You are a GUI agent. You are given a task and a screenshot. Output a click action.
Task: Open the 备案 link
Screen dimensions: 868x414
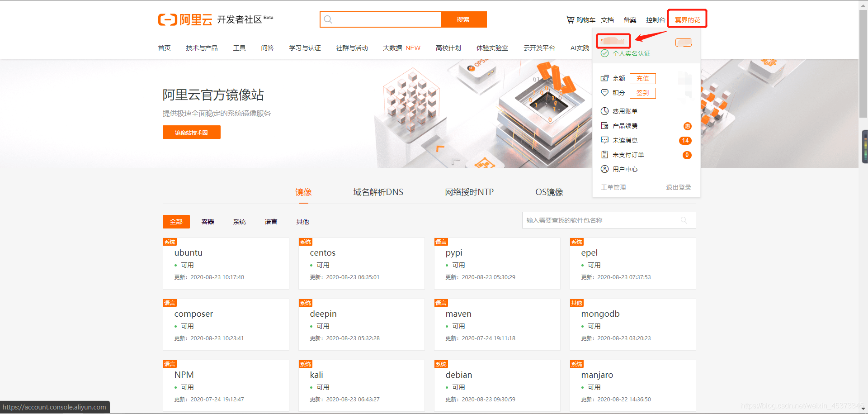click(630, 20)
